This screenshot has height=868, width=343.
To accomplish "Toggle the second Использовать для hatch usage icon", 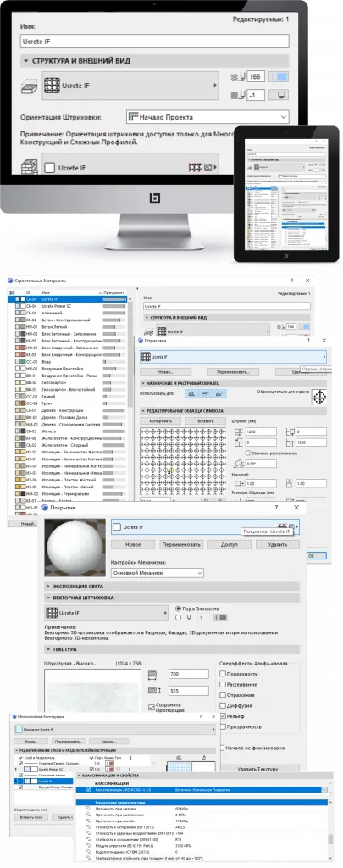I will point(206,393).
